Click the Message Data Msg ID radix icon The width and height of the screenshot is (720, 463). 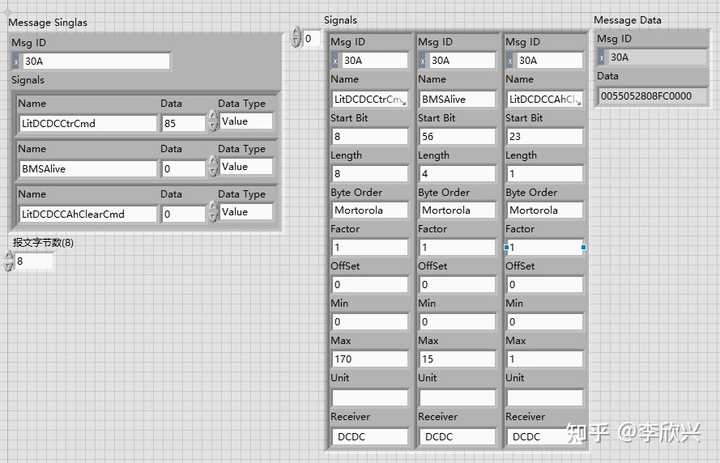tap(602, 57)
